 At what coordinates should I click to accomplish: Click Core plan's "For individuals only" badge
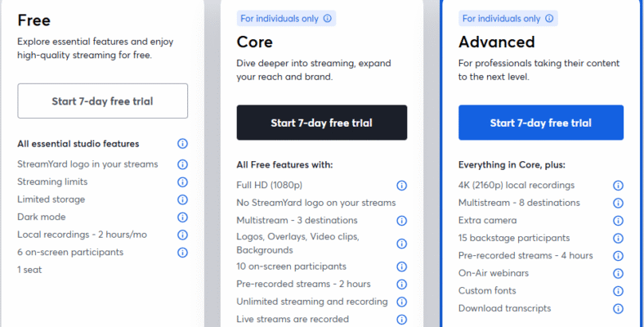click(x=286, y=18)
